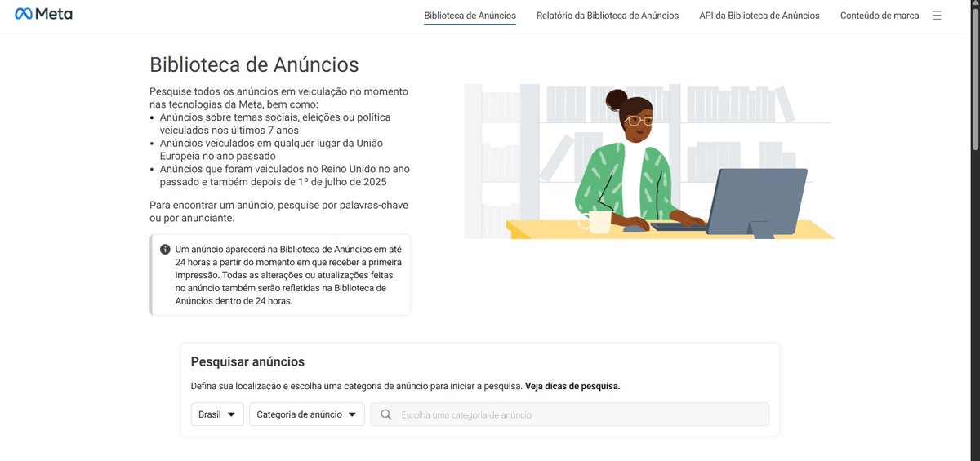This screenshot has width=980, height=461.
Task: Open Relatório da Biblioteca de Anúncios tab
Action: 608,16
